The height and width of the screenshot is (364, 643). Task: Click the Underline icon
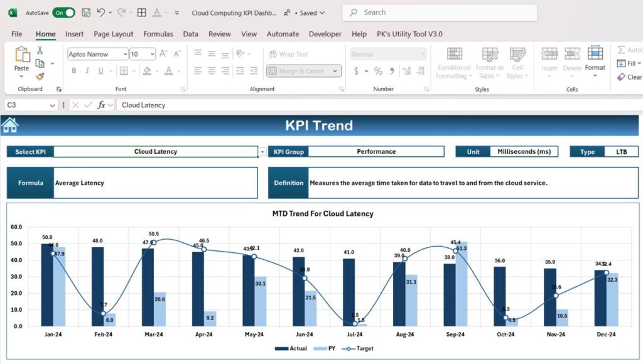[x=100, y=71]
